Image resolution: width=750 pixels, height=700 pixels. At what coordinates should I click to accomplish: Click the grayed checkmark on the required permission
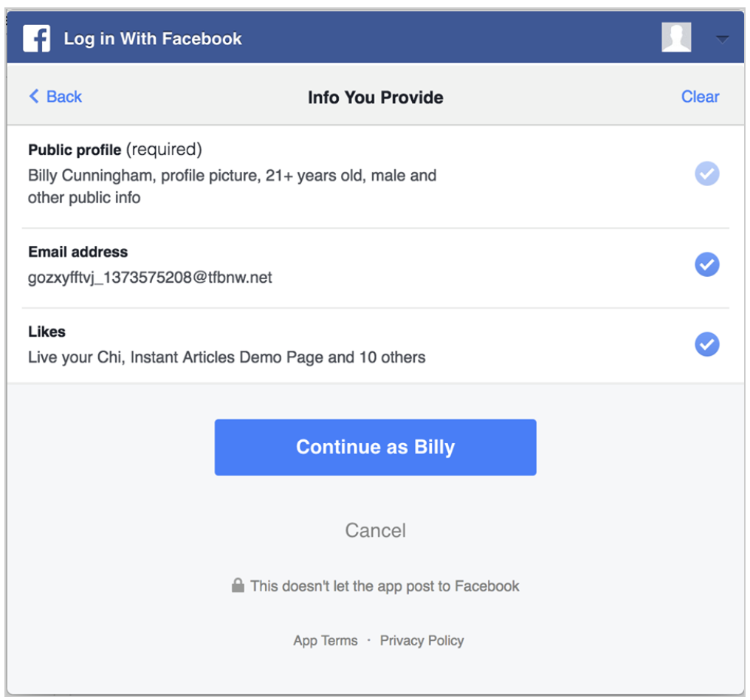coord(706,174)
